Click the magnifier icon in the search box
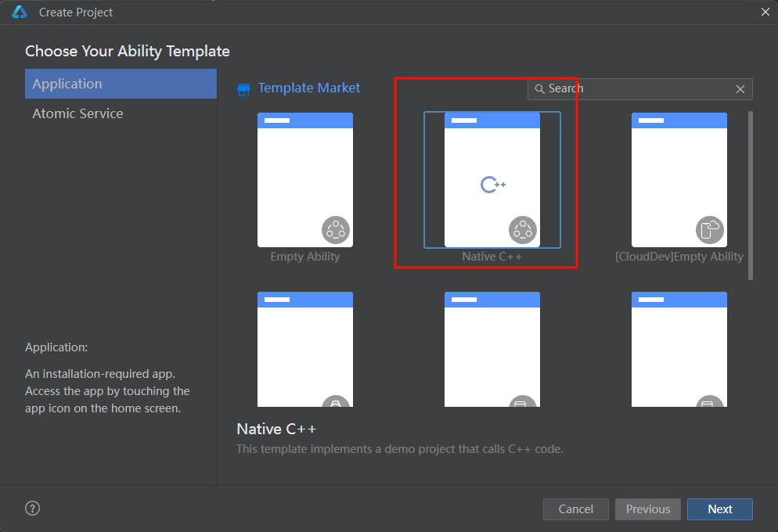 click(x=539, y=89)
